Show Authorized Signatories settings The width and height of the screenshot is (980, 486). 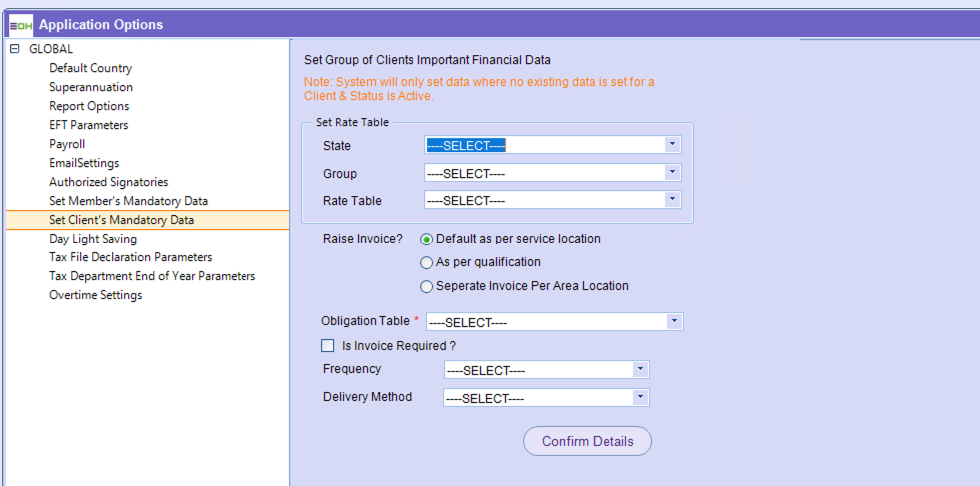(x=108, y=182)
